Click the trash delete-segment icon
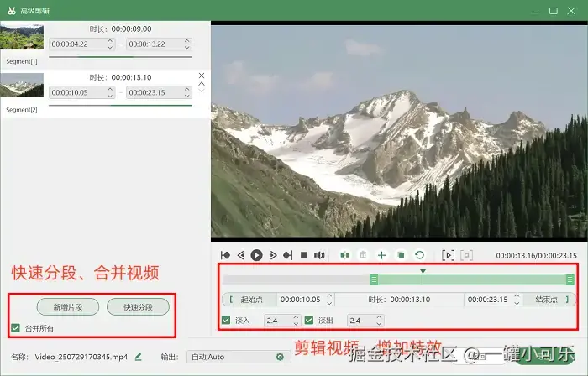The image size is (588, 376). coord(363,255)
